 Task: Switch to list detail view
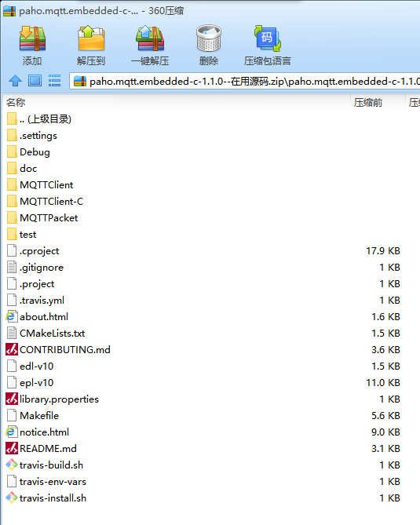pos(55,81)
